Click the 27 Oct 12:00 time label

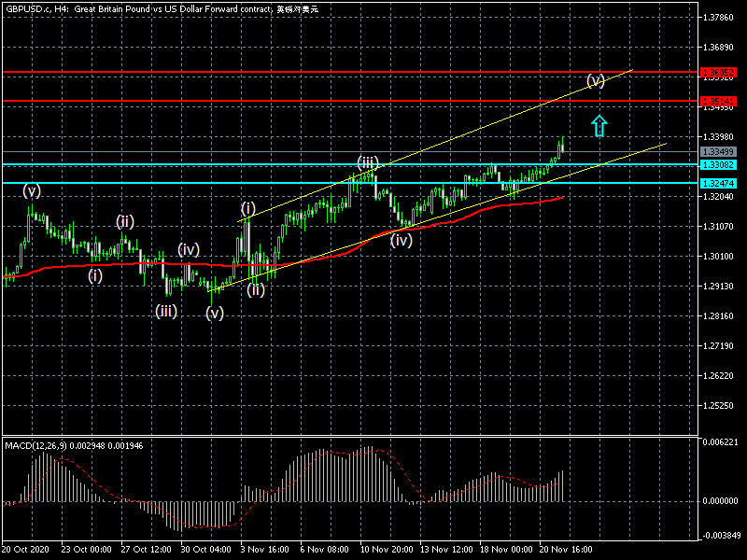point(146,549)
